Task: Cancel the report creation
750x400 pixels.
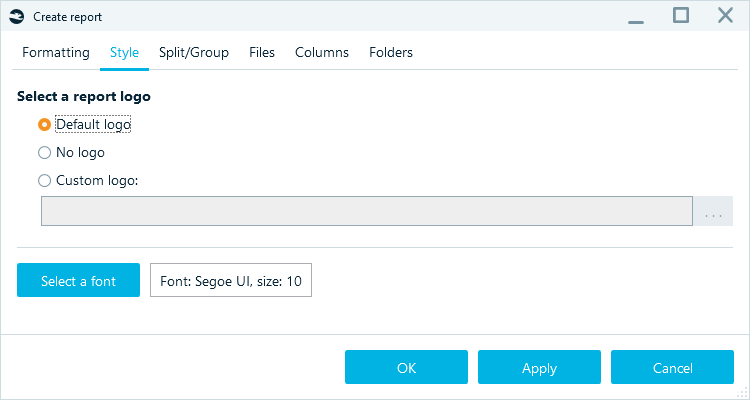Action: coord(672,367)
